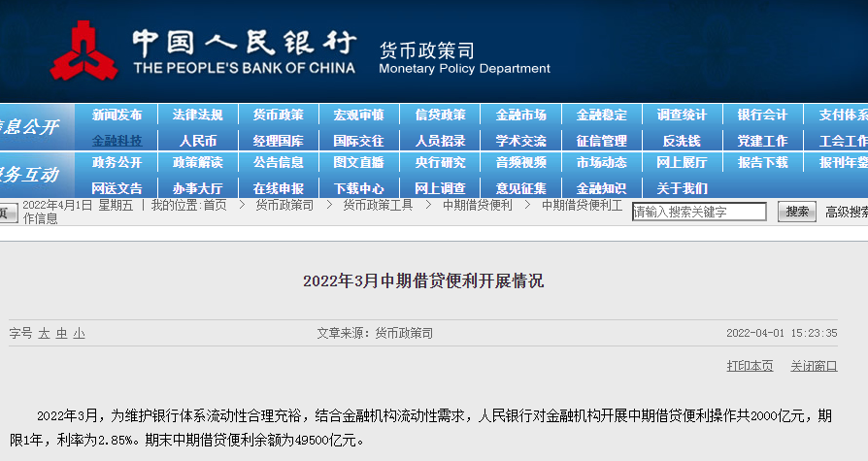This screenshot has width=868, height=461.
Task: Select 央行研究 in service menu
Action: click(x=440, y=162)
